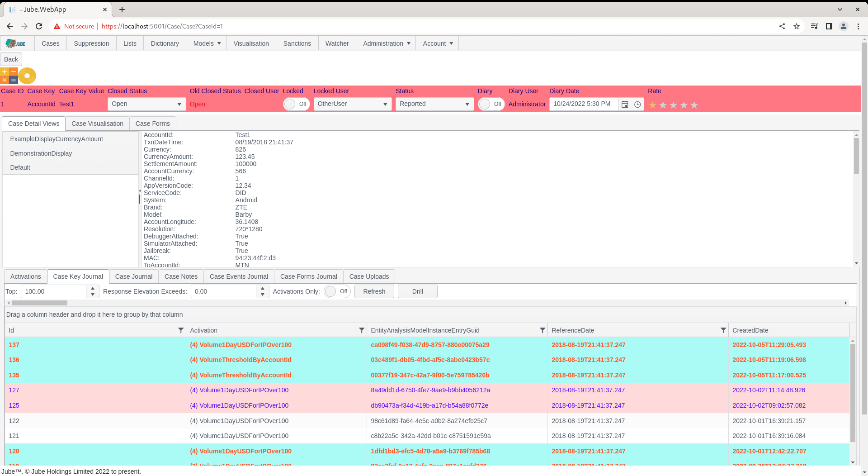Rate the case two stars

[x=663, y=105]
